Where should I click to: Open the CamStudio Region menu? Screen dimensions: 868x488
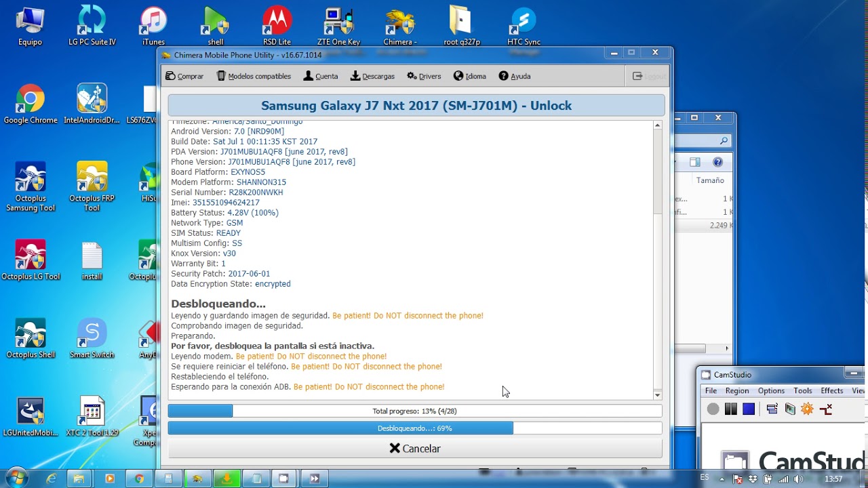pos(737,390)
